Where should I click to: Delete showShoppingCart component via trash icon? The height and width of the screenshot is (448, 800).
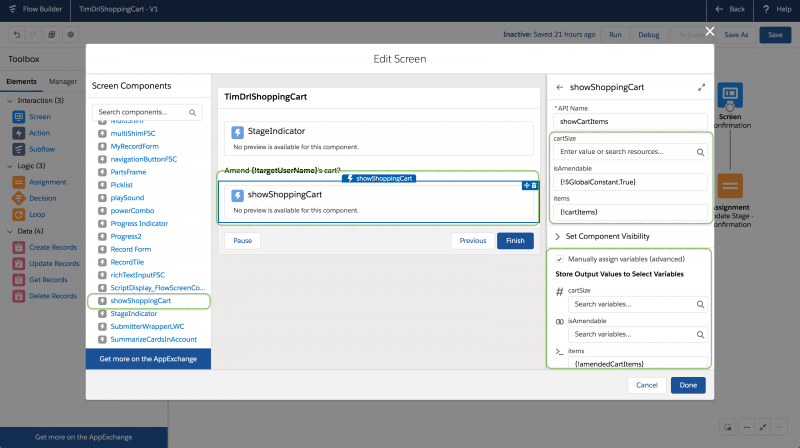[534, 186]
